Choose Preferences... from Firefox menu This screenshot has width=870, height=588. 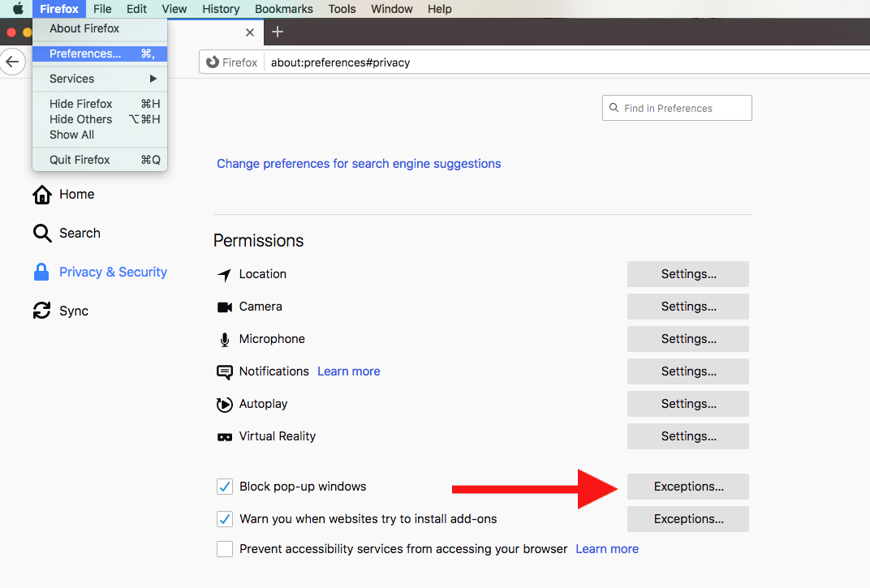(100, 54)
